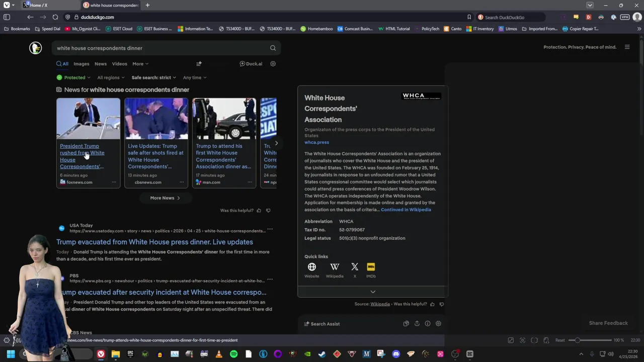This screenshot has width=644, height=362.
Task: Click the Search Assist settings gear
Action: coord(438,324)
